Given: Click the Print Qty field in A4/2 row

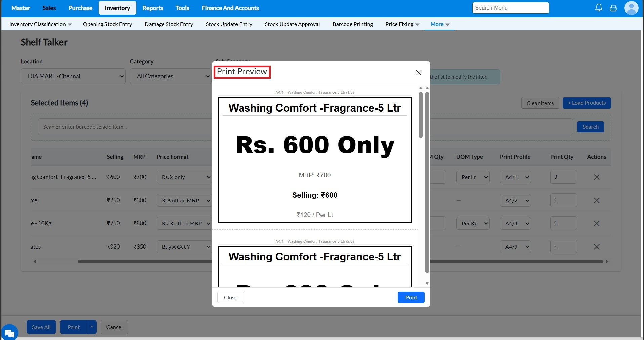Looking at the screenshot, I should coord(564,200).
